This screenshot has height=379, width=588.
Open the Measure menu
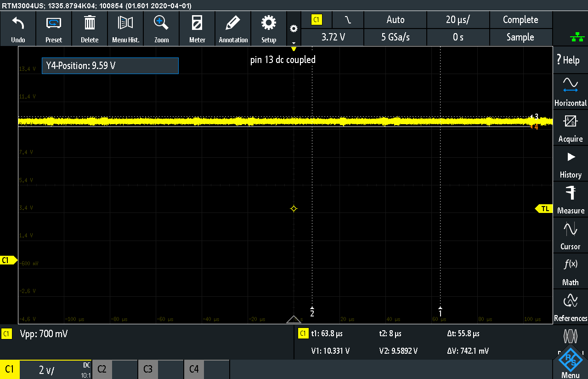(x=570, y=199)
